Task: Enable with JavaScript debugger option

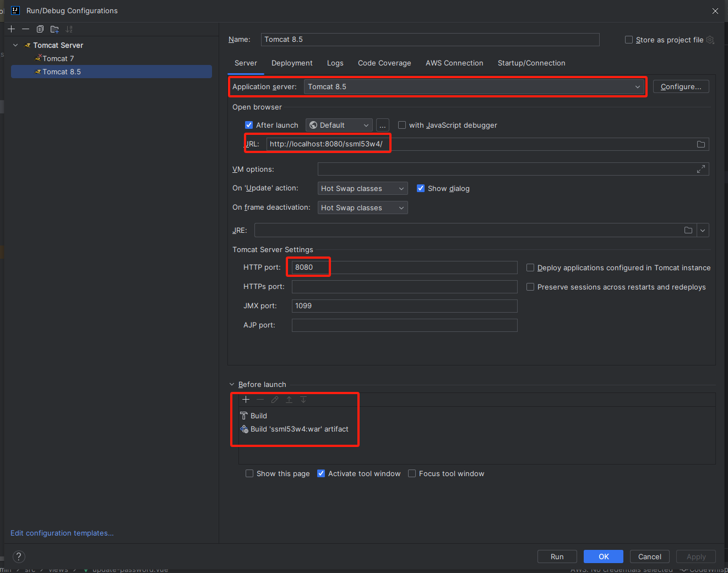Action: pyautogui.click(x=402, y=125)
